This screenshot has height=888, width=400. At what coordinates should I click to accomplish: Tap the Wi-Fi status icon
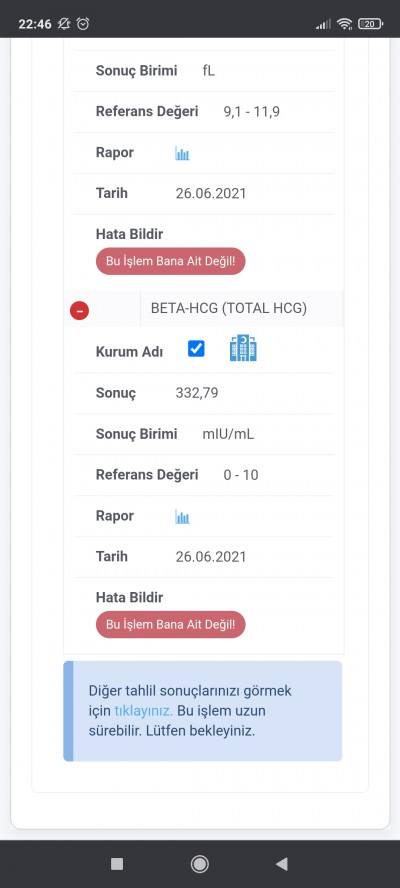point(344,24)
